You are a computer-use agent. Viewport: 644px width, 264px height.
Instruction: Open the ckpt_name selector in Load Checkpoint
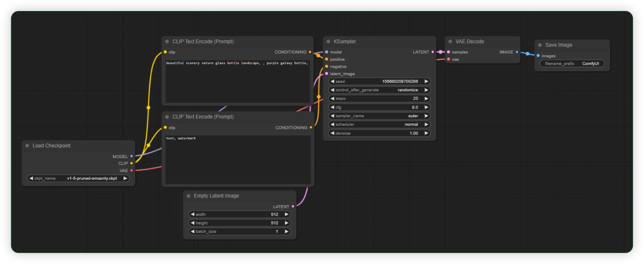(x=78, y=178)
